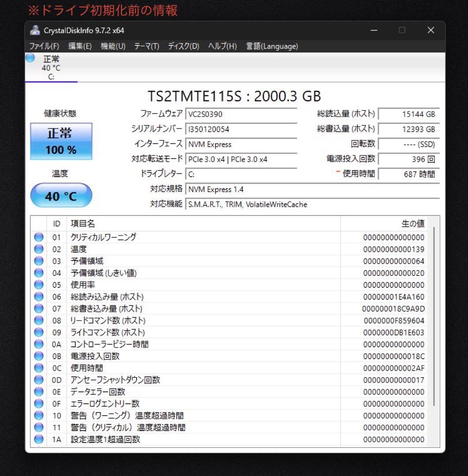Viewport: 468px width, 476px height.
Task: Click the 項目名 column header
Action: [203, 224]
